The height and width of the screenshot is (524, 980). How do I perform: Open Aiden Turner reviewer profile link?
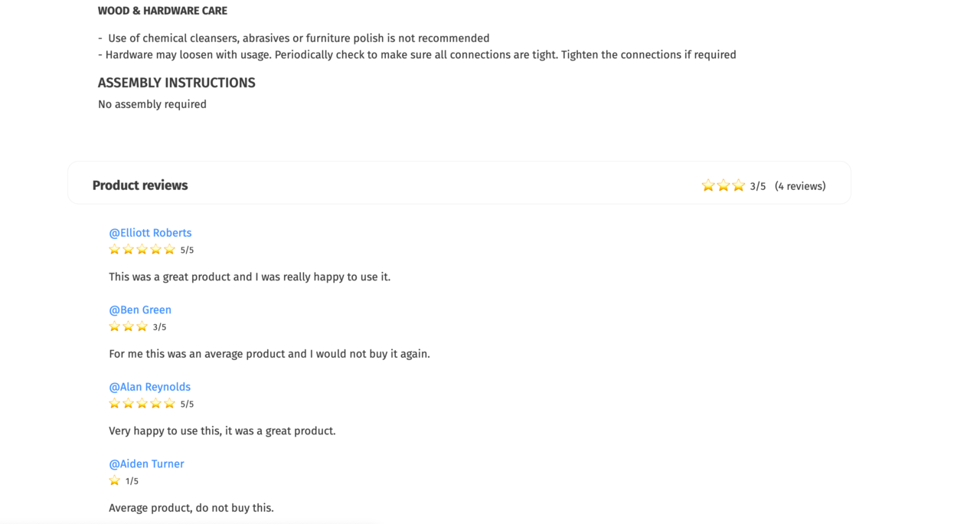146,464
